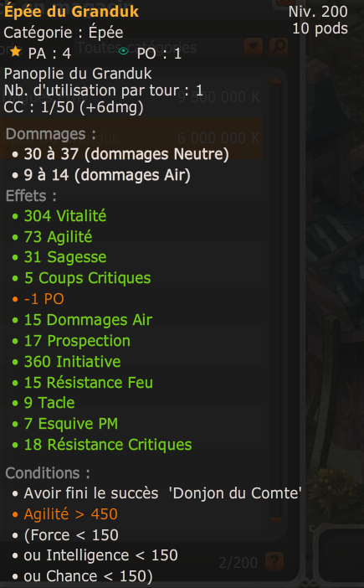Click the scroll up arrow of the list

pos(275,80)
